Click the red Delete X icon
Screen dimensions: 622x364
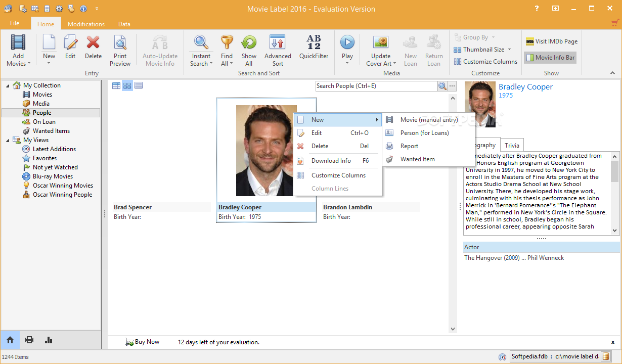(93, 42)
